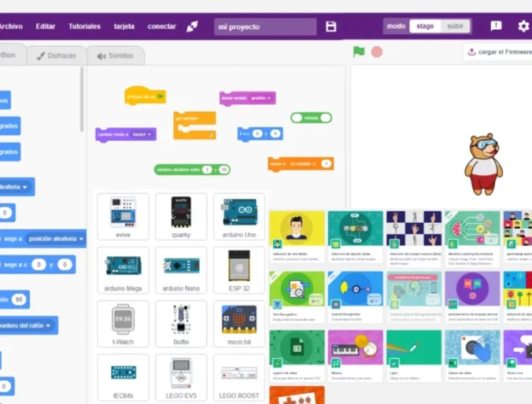This screenshot has width=532, height=404.
Task: Select the quarky board card
Action: point(181,217)
